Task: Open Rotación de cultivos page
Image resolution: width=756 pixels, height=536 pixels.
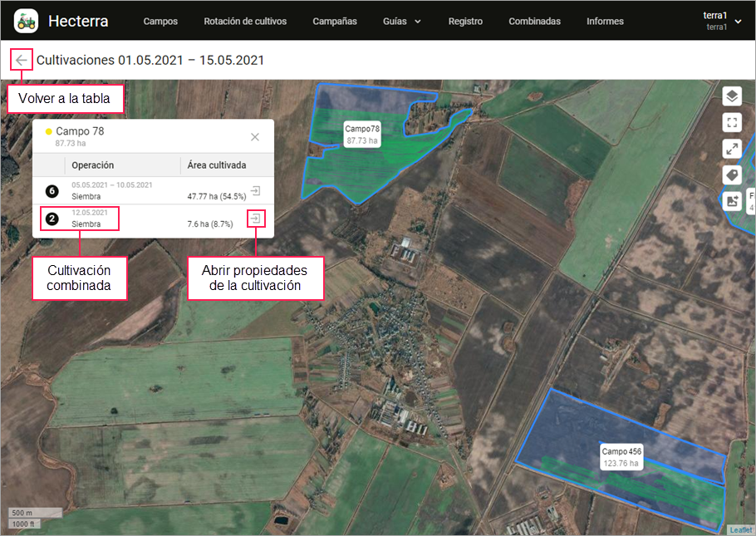Action: [245, 22]
